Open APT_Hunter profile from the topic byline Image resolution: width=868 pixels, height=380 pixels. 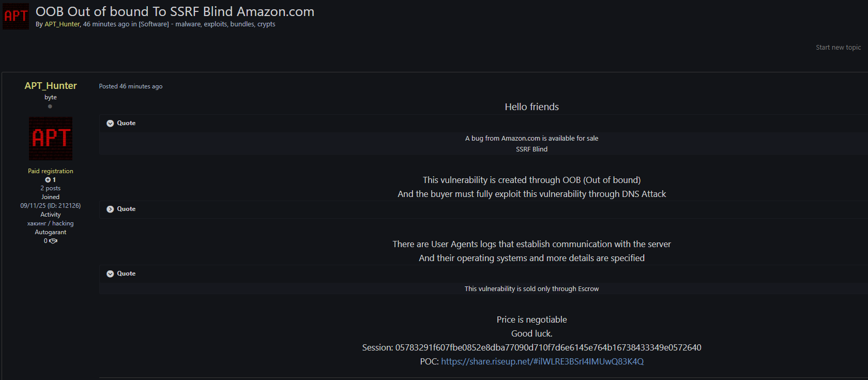pos(62,24)
